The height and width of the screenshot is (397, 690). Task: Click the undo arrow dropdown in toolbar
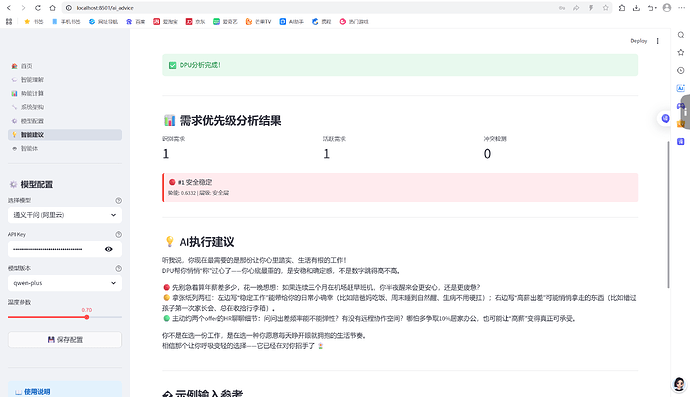652,8
